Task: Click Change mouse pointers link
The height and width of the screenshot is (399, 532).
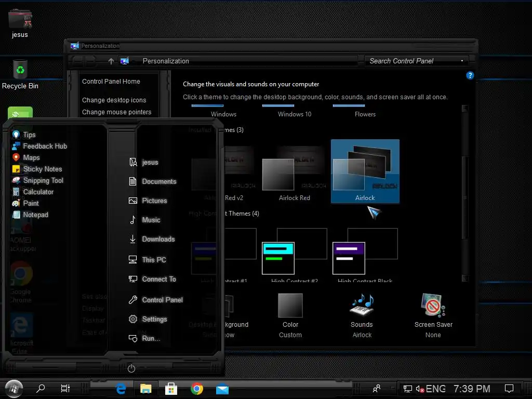Action: click(x=117, y=112)
